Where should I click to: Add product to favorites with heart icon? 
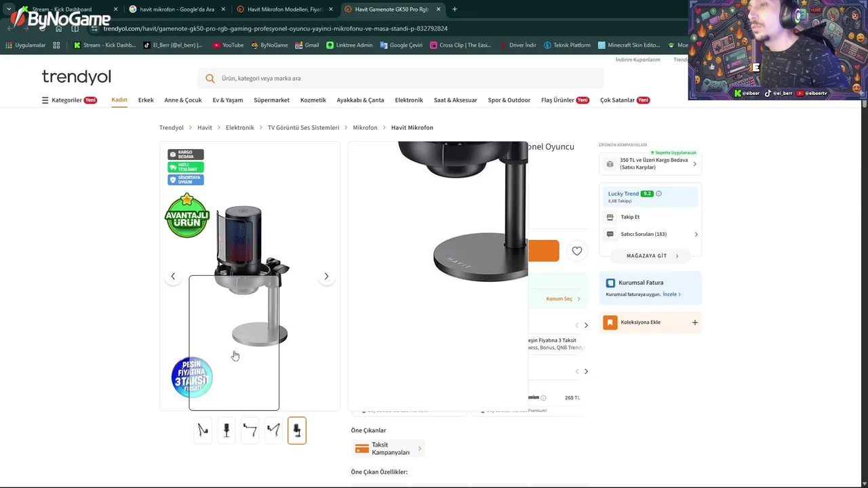[x=577, y=251]
